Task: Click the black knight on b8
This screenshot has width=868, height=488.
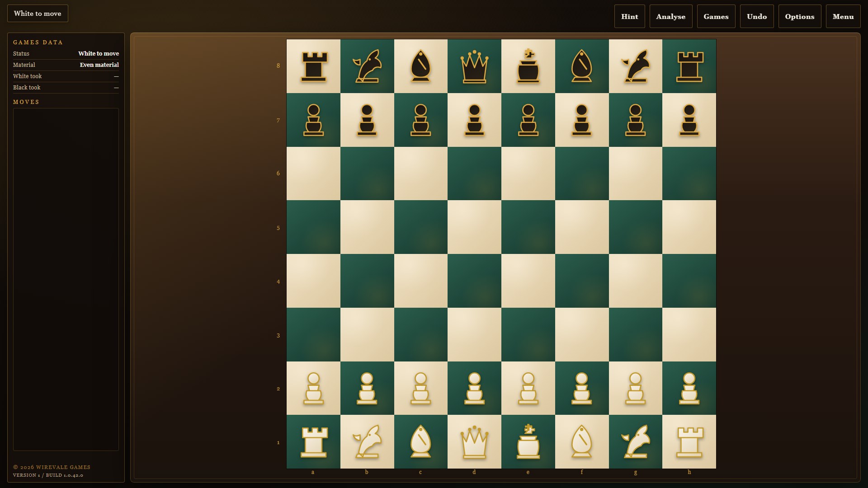Action: 367,66
